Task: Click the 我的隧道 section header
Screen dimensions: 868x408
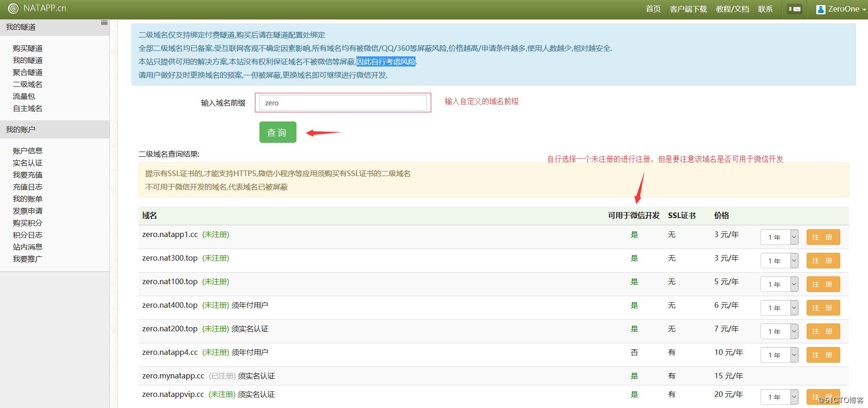Action: [54, 27]
